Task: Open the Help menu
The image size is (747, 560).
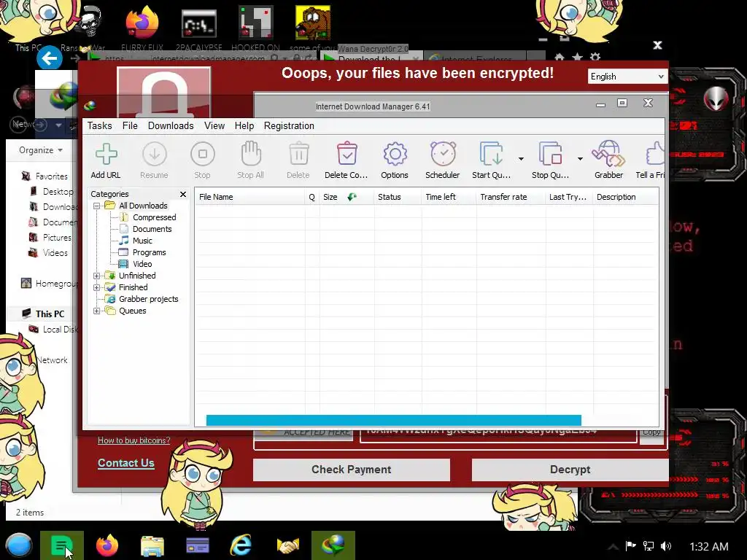Action: (x=244, y=125)
